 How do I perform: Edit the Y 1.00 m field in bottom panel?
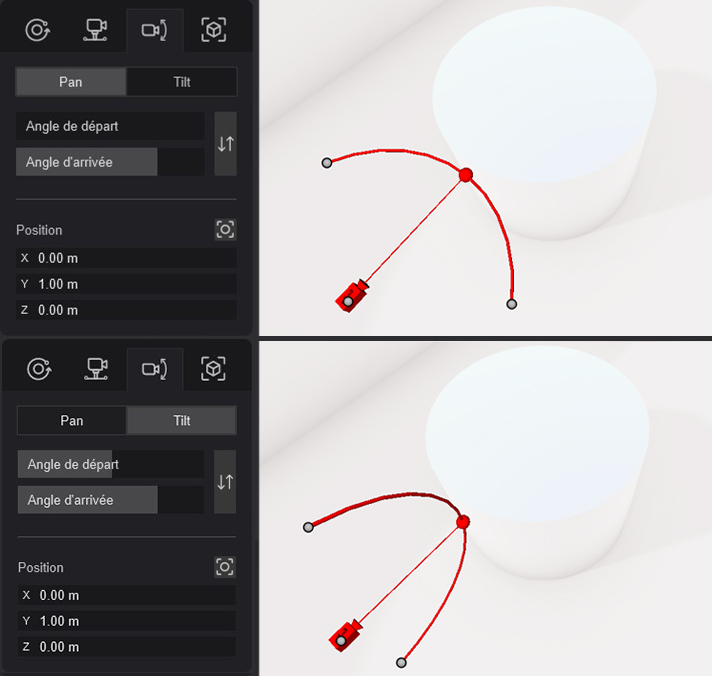[x=127, y=621]
